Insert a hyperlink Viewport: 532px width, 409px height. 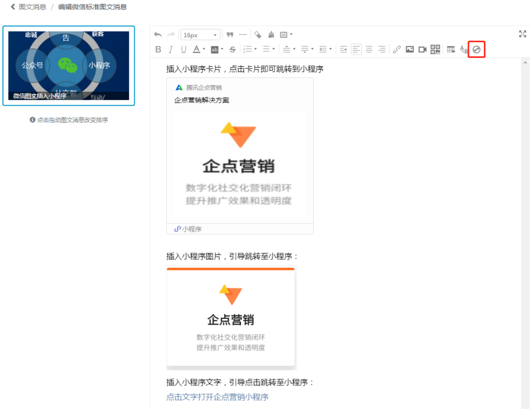pos(397,49)
